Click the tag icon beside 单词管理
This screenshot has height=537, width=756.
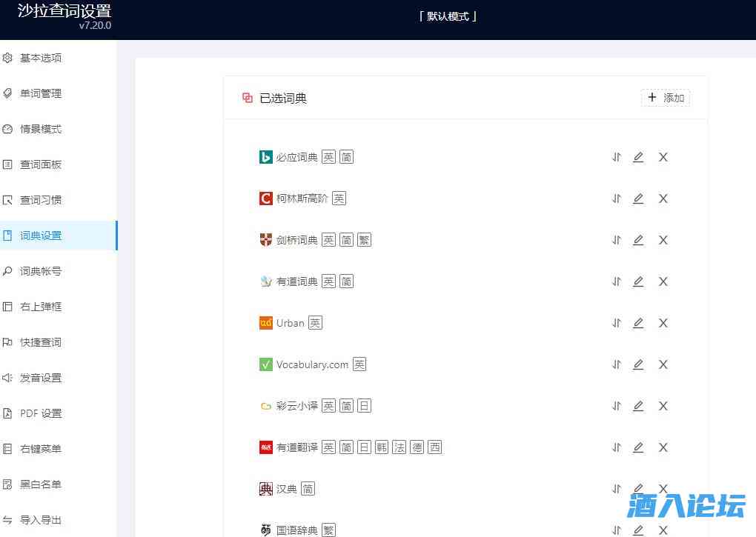point(7,93)
